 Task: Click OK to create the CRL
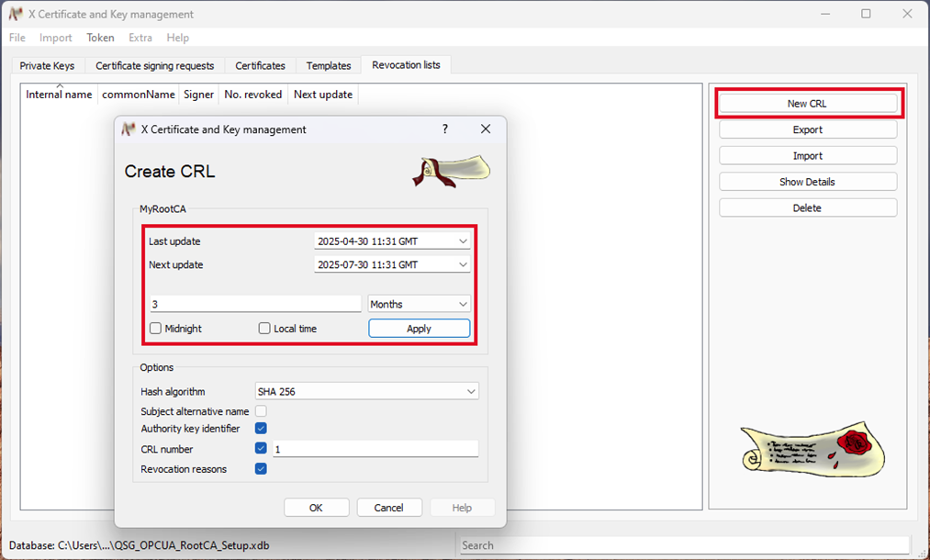(316, 508)
